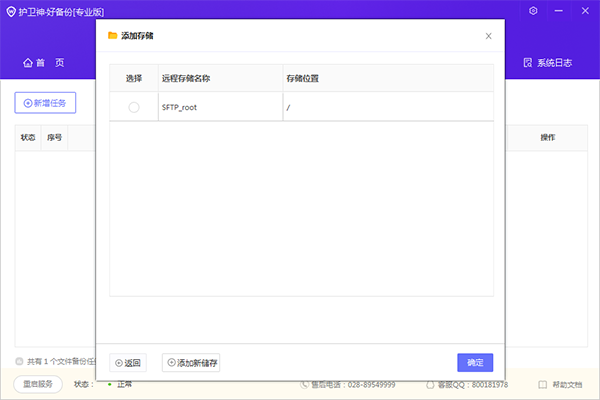Click the folder icon in dialog title
600x400 pixels.
(113, 36)
